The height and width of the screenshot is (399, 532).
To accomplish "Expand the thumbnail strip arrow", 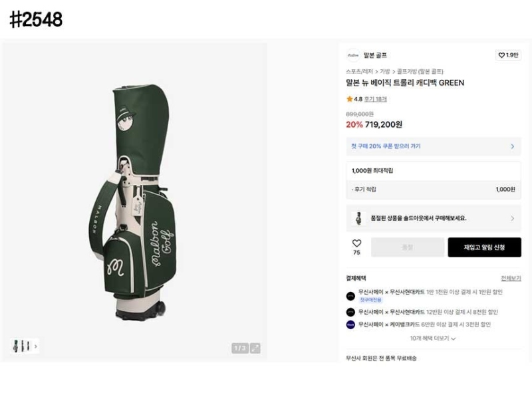I will [x=35, y=346].
